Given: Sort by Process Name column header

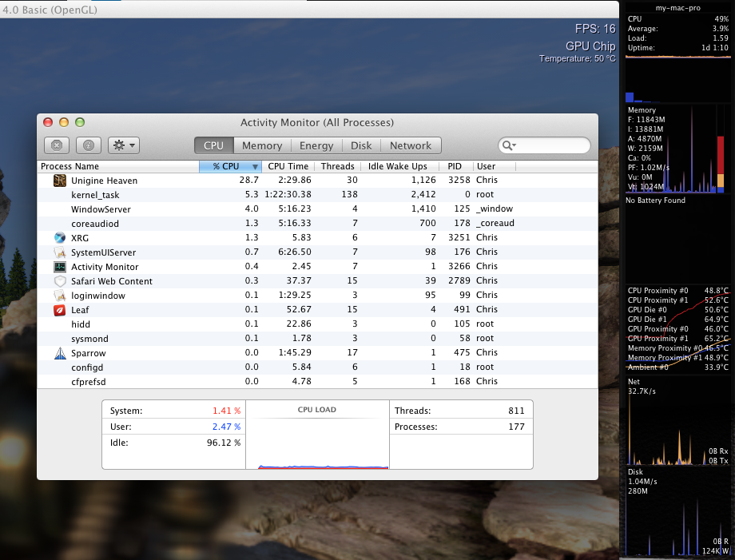Looking at the screenshot, I should click(x=118, y=166).
